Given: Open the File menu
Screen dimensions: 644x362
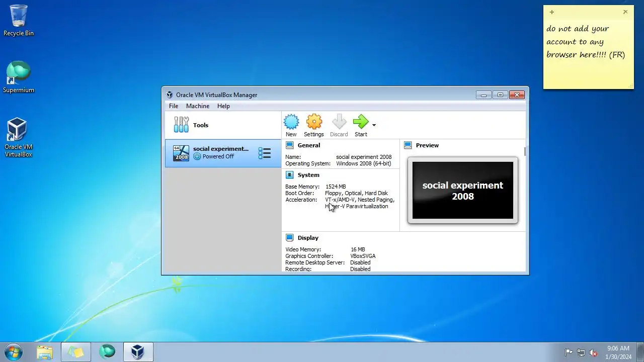Looking at the screenshot, I should (x=174, y=106).
